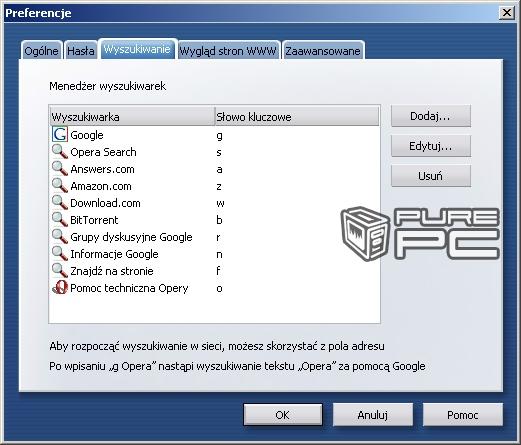Select the Znajdź na stronie entry
This screenshot has height=445, width=521.
tap(112, 271)
